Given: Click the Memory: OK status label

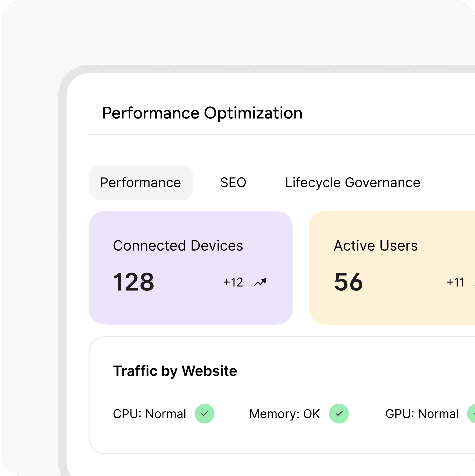Looking at the screenshot, I should (x=284, y=414).
